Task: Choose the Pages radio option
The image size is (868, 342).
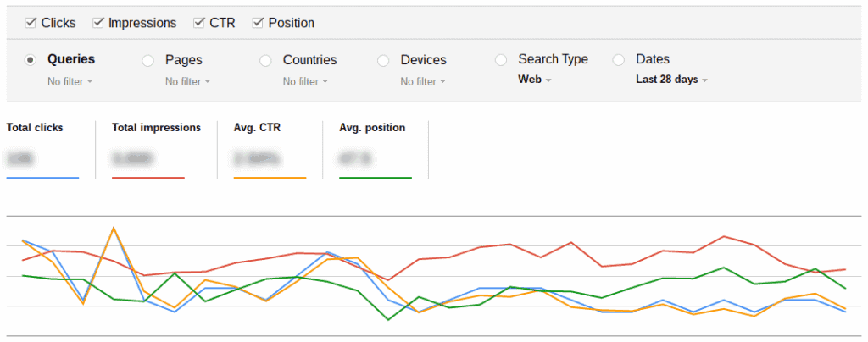Action: point(148,60)
